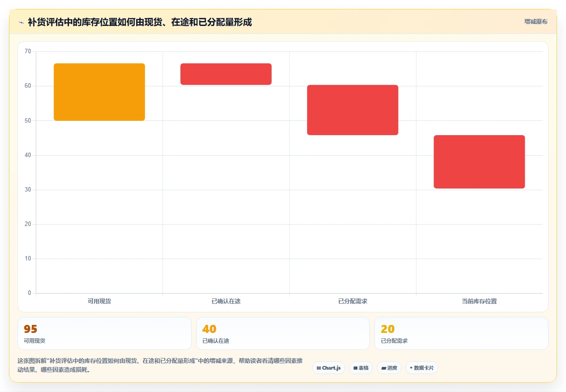566x392 pixels.
Task: Click the 已确认在途 caption under 40
Action: coord(216,341)
